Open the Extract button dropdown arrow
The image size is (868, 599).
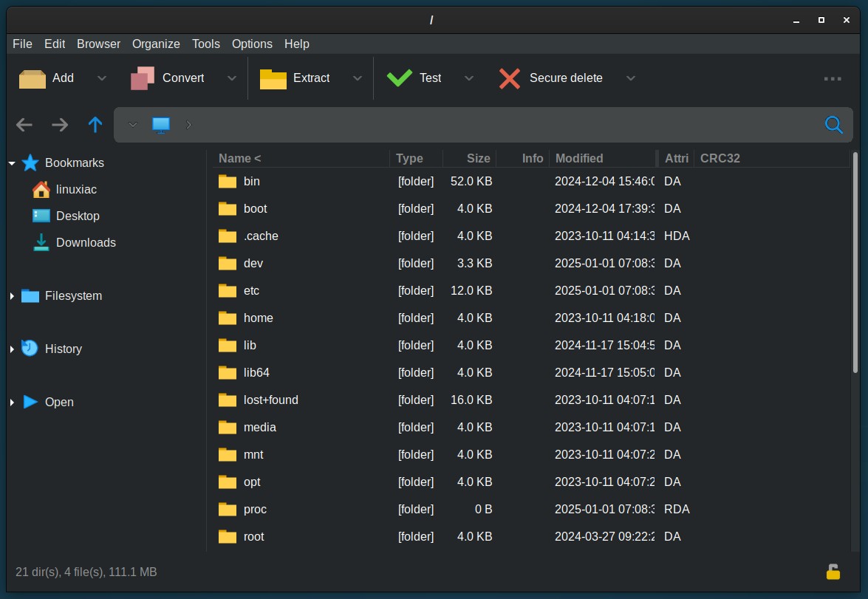tap(358, 78)
